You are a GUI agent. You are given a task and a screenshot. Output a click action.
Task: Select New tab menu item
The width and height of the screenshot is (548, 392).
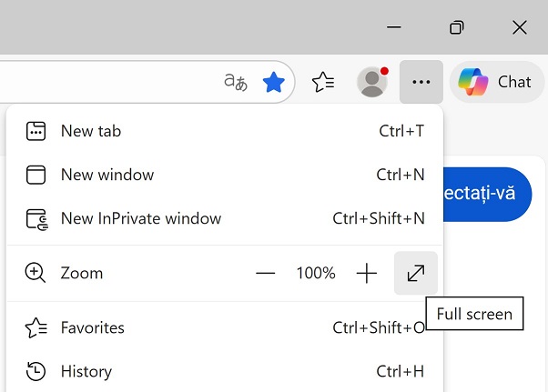[91, 131]
